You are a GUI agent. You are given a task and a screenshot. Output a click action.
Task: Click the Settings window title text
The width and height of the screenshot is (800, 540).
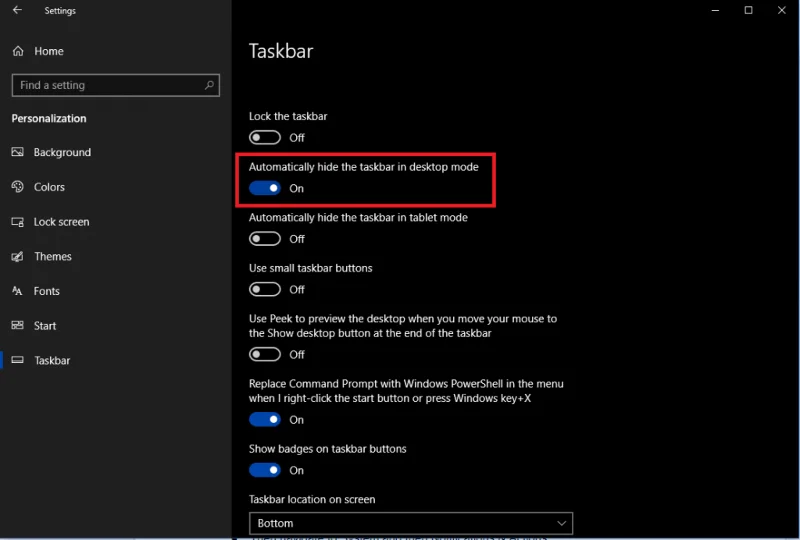pyautogui.click(x=60, y=11)
